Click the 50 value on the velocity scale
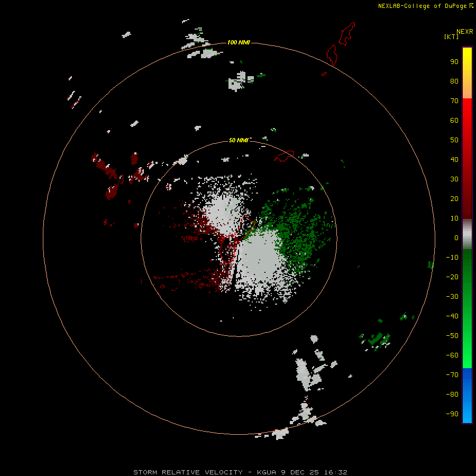Screen dimensions: 476x476 pyautogui.click(x=454, y=140)
